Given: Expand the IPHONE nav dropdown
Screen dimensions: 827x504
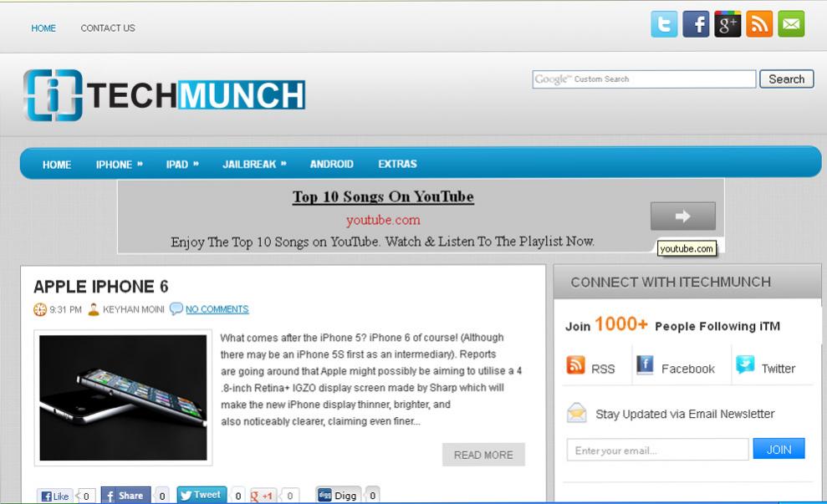Looking at the screenshot, I should 120,165.
